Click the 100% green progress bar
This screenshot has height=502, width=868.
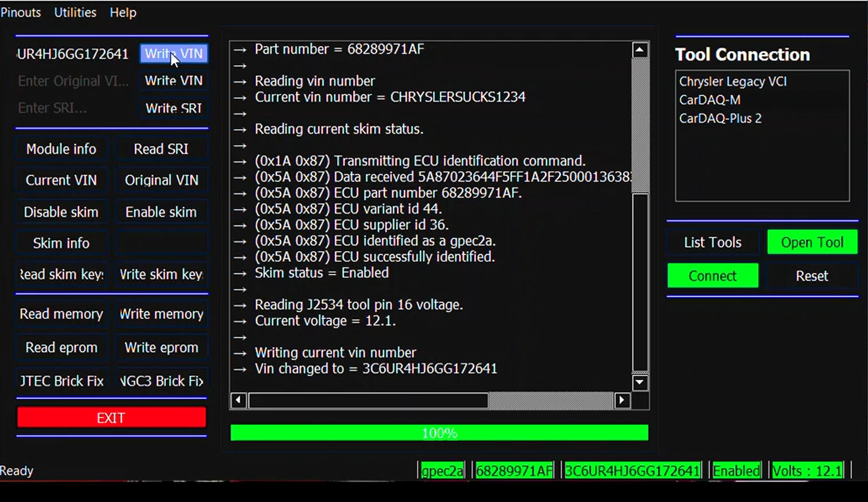point(439,433)
